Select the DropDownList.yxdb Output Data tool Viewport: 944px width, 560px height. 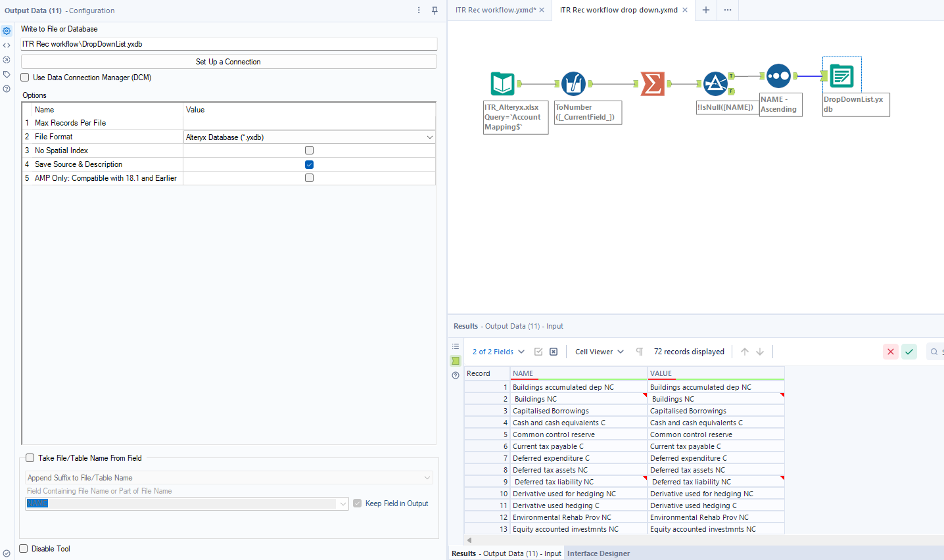(x=842, y=76)
